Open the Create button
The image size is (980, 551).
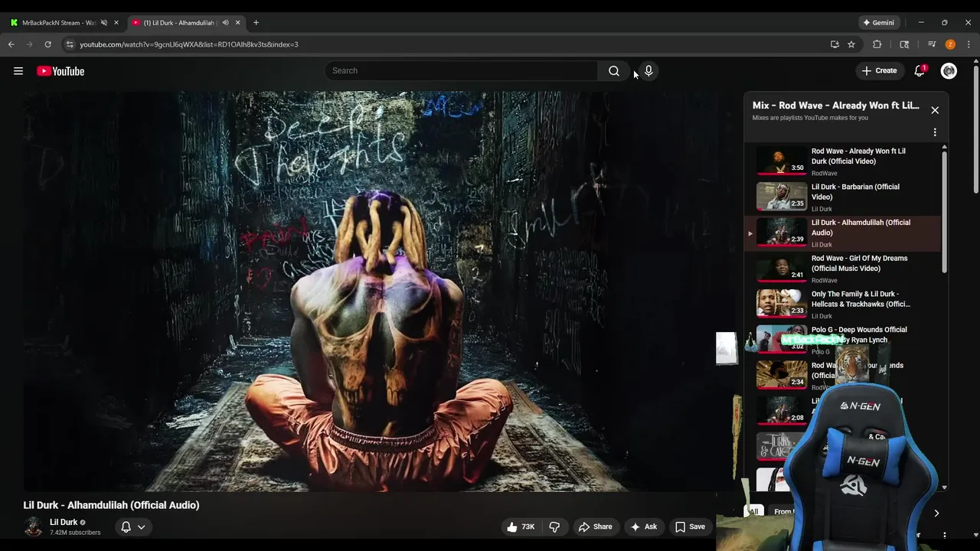click(879, 71)
